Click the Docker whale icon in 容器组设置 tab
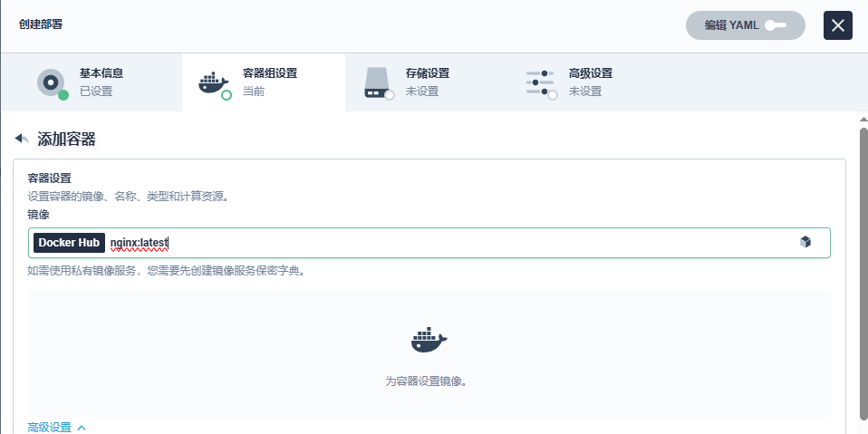This screenshot has width=868, height=434. tap(213, 83)
